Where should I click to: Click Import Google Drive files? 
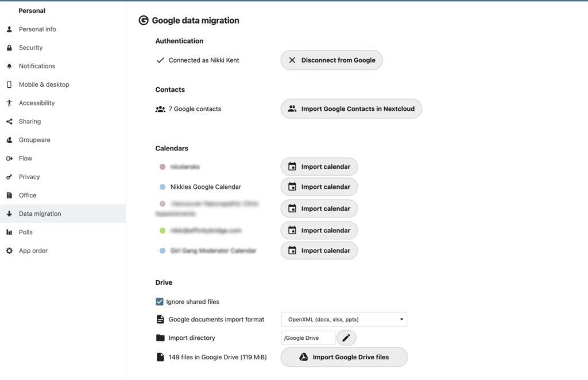click(x=343, y=356)
